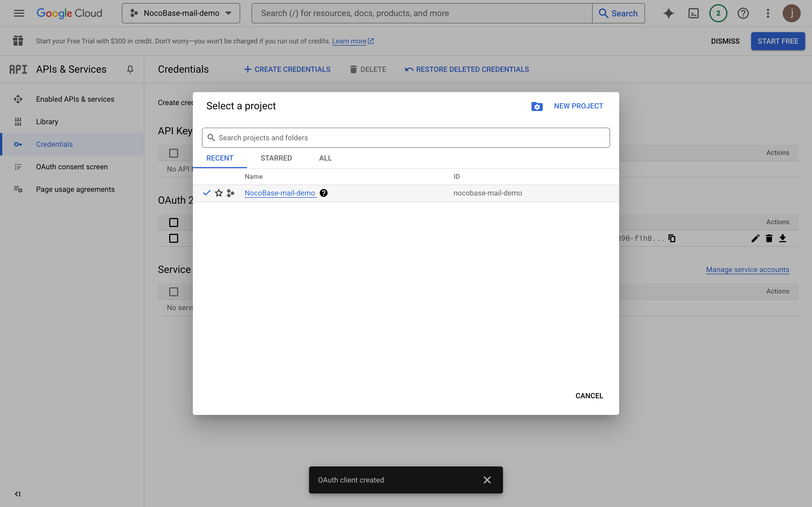Click NEW PROJECT button
This screenshot has height=507, width=812.
578,106
